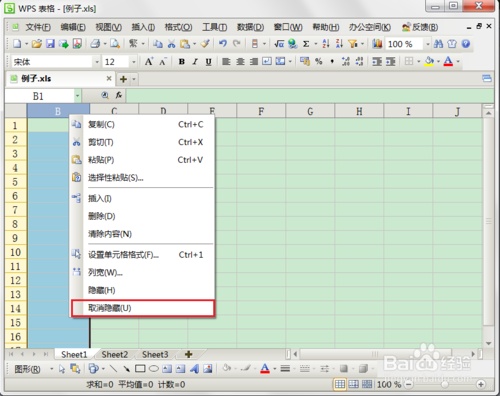Click the font color red A swatch
The height and width of the screenshot is (396, 500).
pos(448,61)
